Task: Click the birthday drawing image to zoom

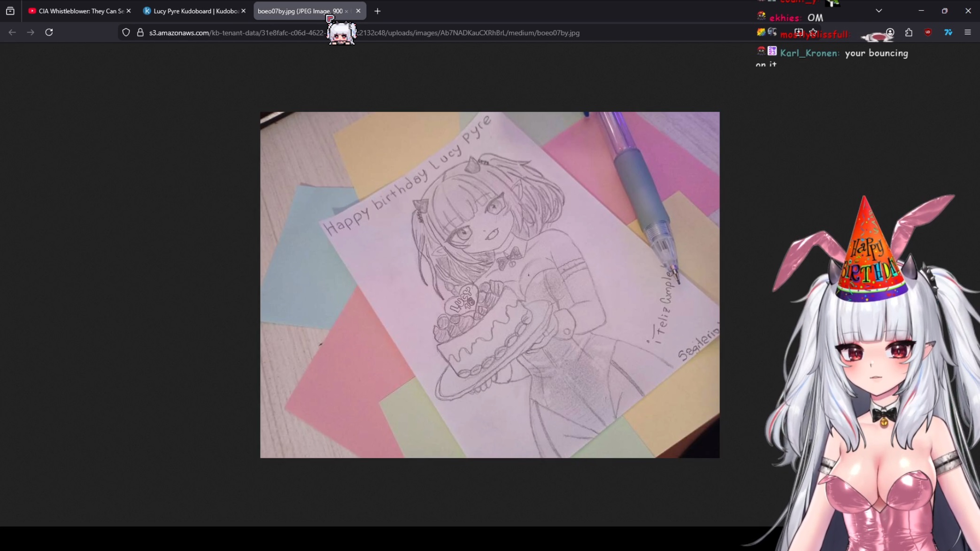Action: coord(489,285)
